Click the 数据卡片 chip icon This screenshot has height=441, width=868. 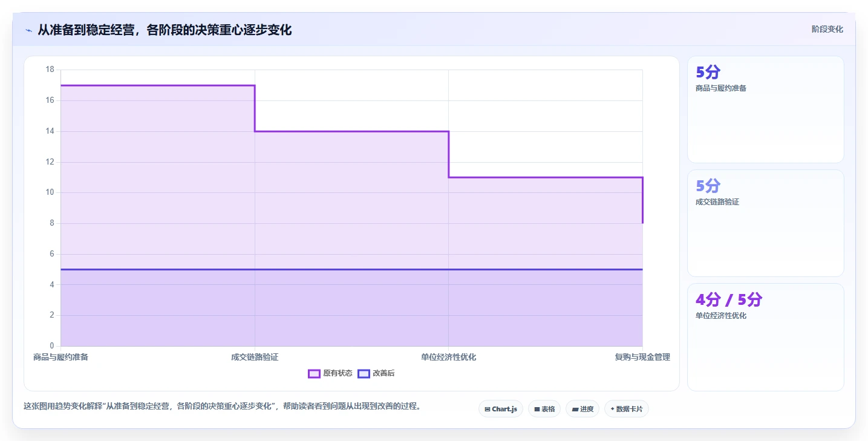click(x=613, y=410)
